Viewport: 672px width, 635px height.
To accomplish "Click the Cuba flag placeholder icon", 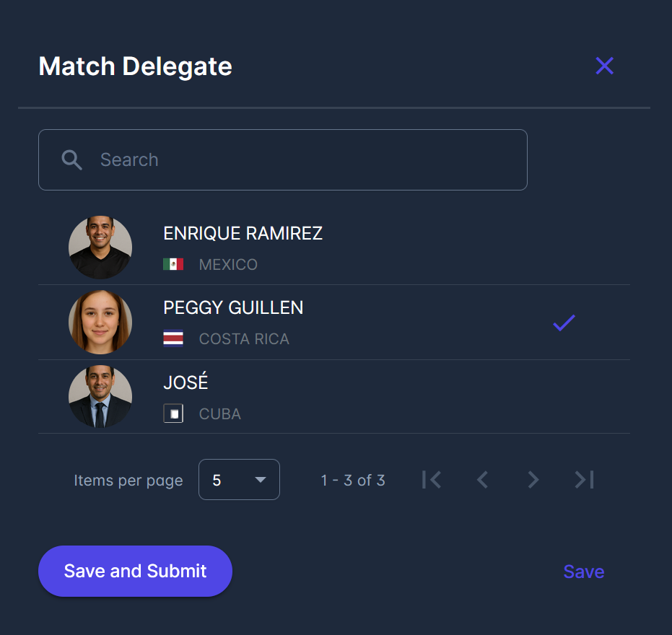I will [173, 413].
